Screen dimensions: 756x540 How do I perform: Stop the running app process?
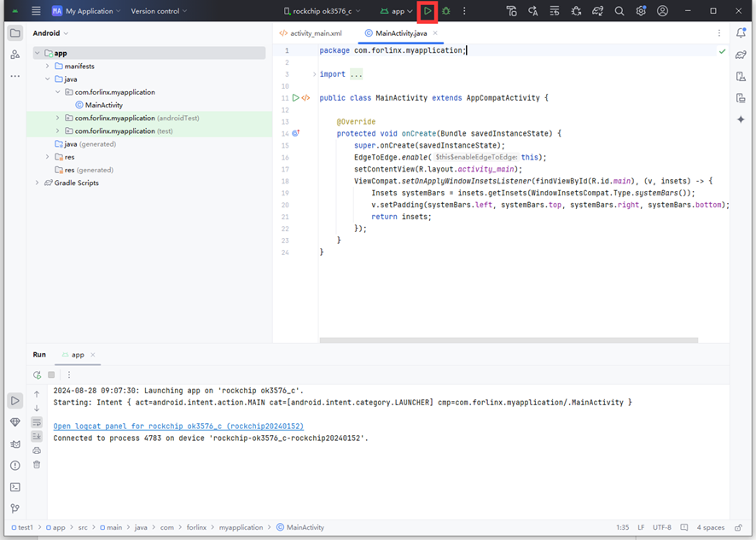coord(51,375)
